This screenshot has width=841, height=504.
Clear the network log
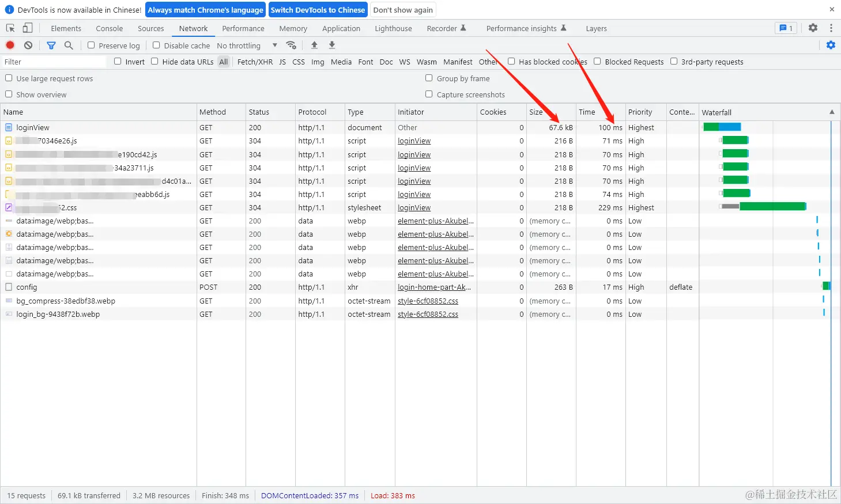click(x=28, y=45)
